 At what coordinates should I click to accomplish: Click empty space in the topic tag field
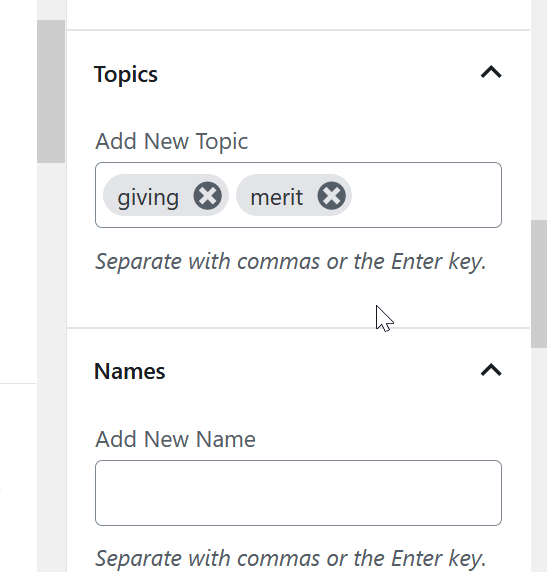tap(425, 195)
